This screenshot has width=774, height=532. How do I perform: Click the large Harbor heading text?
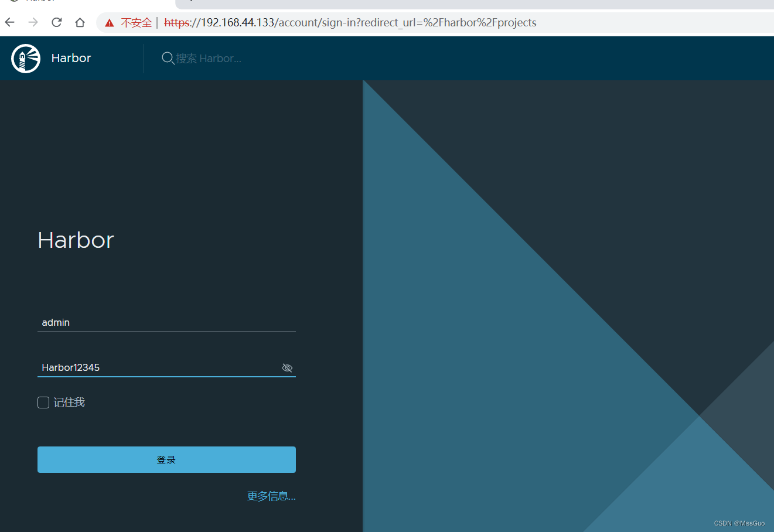point(76,240)
